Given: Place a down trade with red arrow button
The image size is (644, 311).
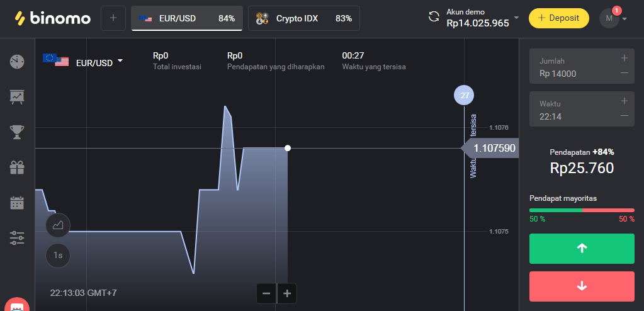Looking at the screenshot, I should pyautogui.click(x=582, y=286).
